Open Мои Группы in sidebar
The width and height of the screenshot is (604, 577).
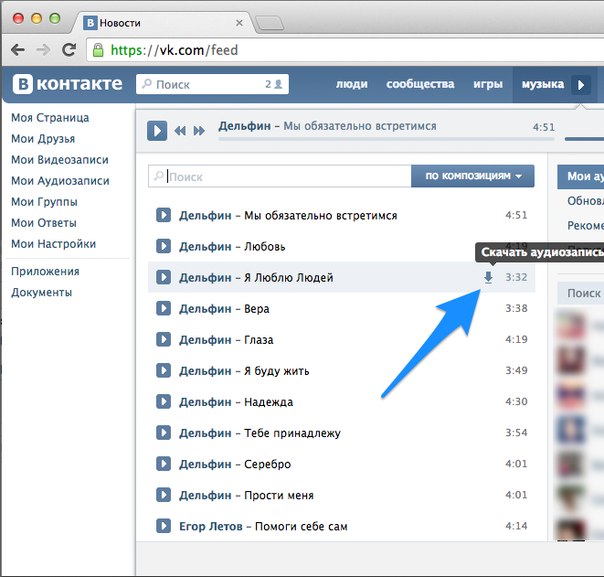pyautogui.click(x=44, y=202)
